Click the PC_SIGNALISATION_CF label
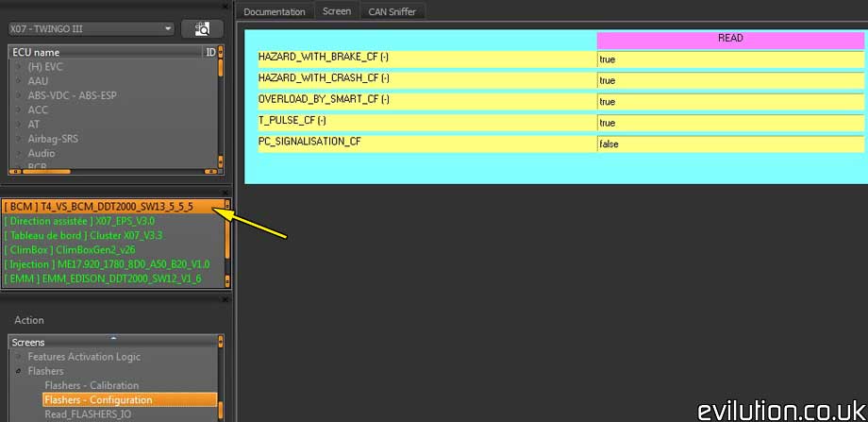The height and width of the screenshot is (422, 868). 309,142
